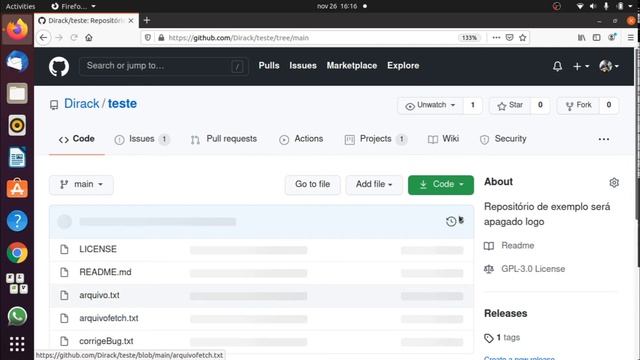
Task: Bookmark this page with the star icon
Action: (x=522, y=38)
